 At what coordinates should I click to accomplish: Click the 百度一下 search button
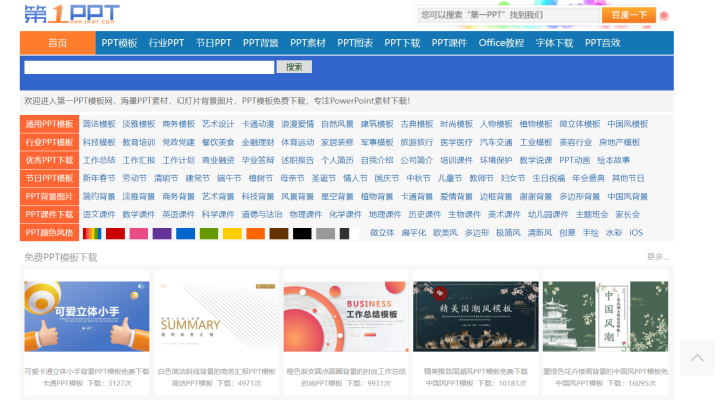point(629,15)
